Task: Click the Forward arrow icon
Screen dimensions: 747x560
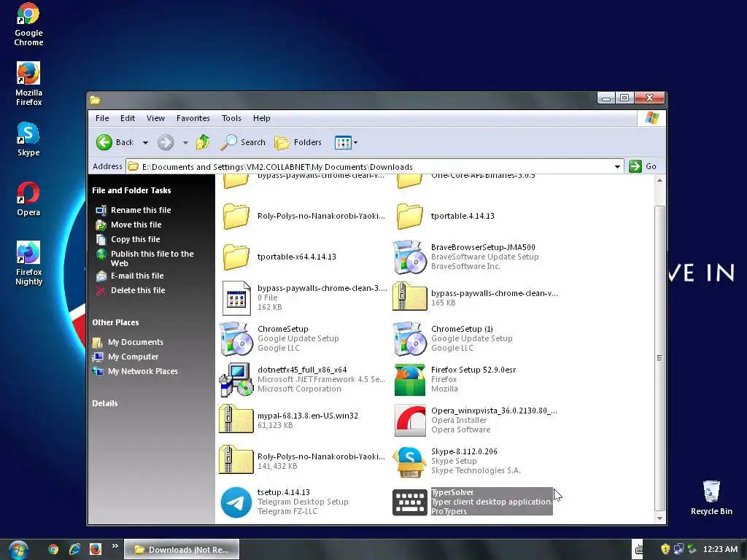Action: click(166, 142)
